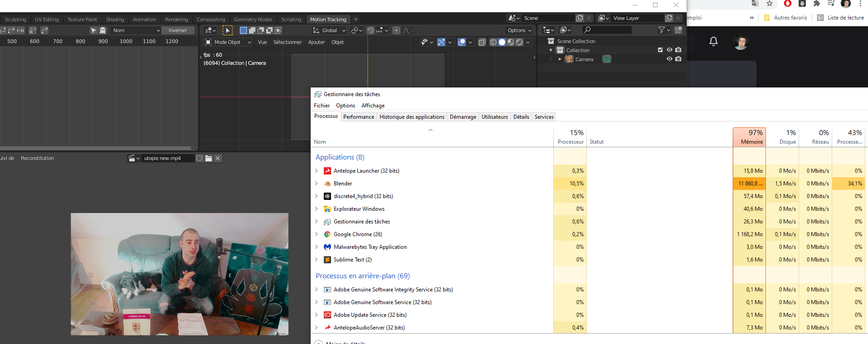Toggle fake user shield for the clip
Image resolution: width=868 pixels, height=344 pixels.
tap(199, 158)
